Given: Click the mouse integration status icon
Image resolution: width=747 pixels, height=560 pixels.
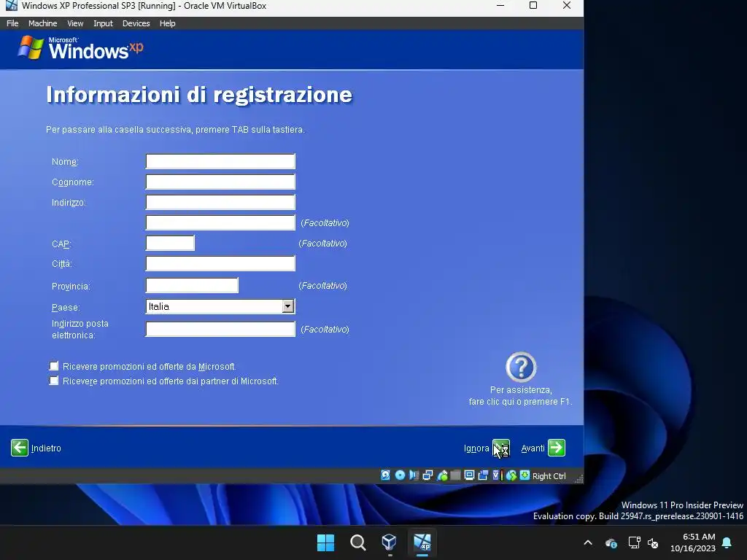Looking at the screenshot, I should pyautogui.click(x=511, y=475).
